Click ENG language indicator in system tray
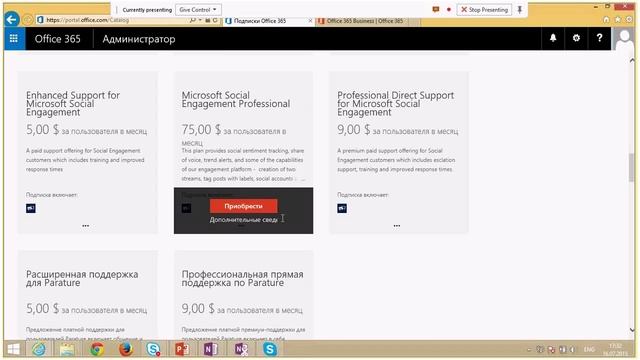 tap(589, 349)
